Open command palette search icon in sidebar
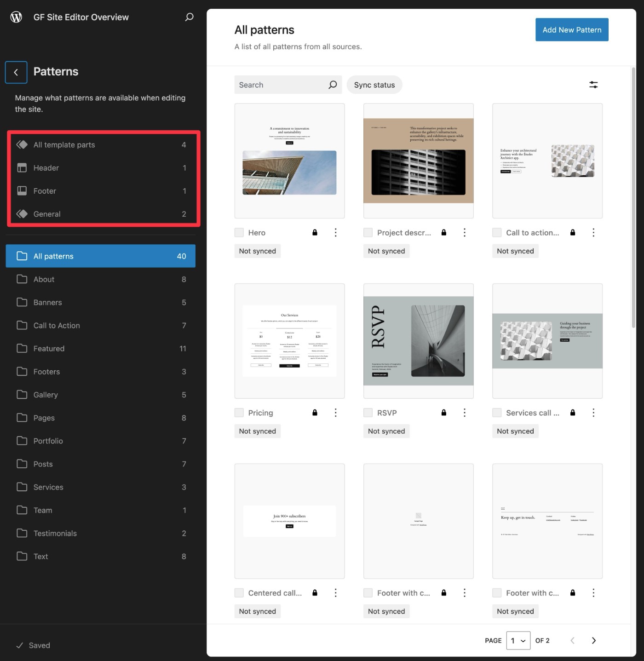Viewport: 644px width, 661px height. (189, 17)
